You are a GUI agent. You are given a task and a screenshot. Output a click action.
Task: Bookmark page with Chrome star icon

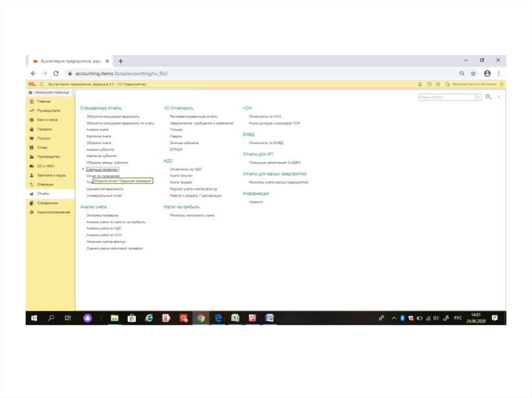pos(473,74)
